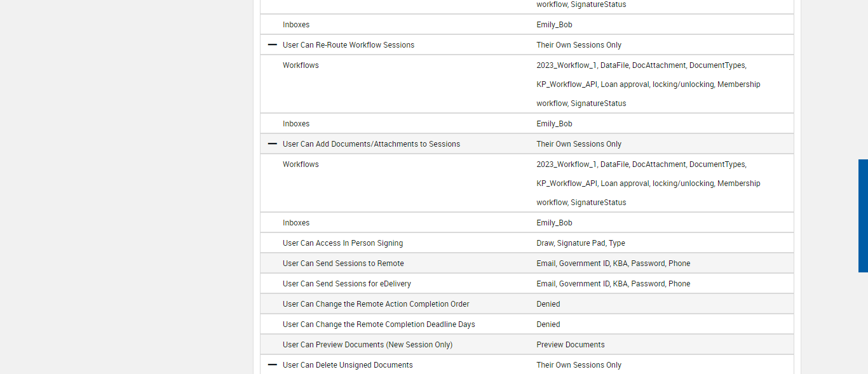Click Denied value for Remote Action Completion Order
The image size is (868, 374).
click(x=548, y=304)
